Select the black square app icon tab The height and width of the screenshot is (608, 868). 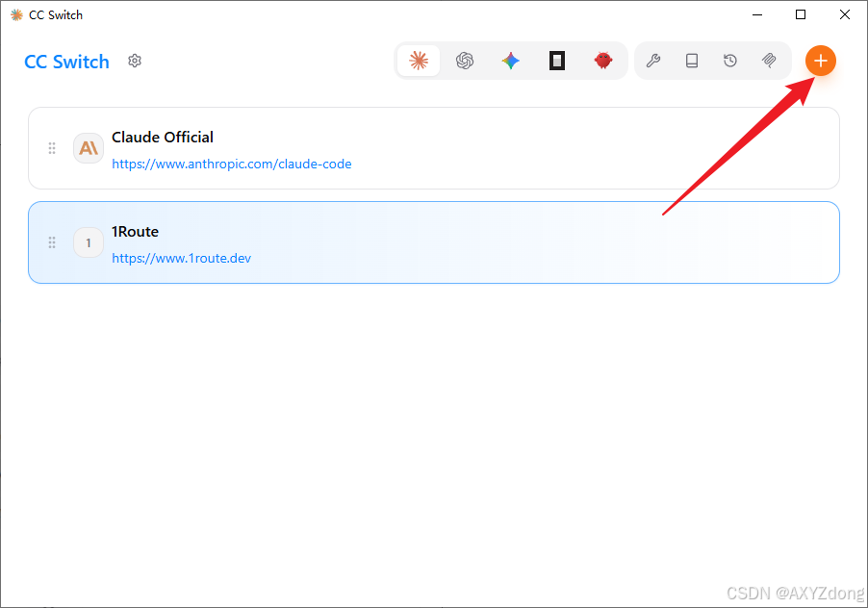(x=557, y=61)
